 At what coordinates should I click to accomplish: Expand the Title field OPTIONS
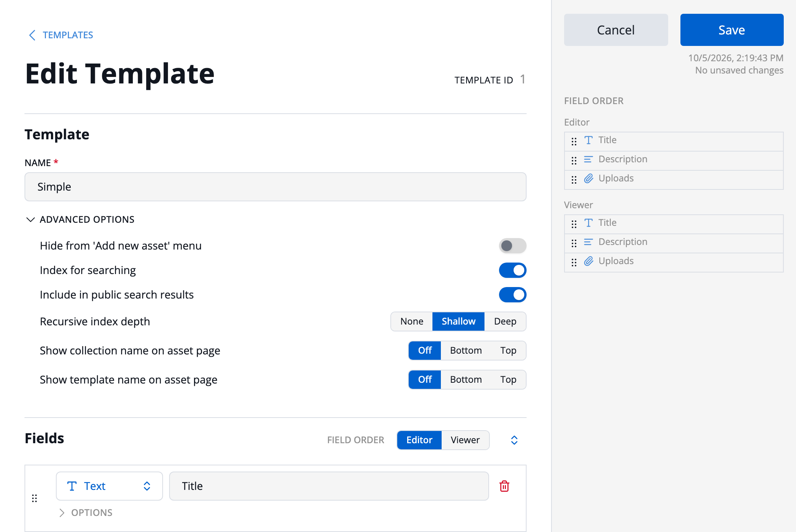[86, 513]
